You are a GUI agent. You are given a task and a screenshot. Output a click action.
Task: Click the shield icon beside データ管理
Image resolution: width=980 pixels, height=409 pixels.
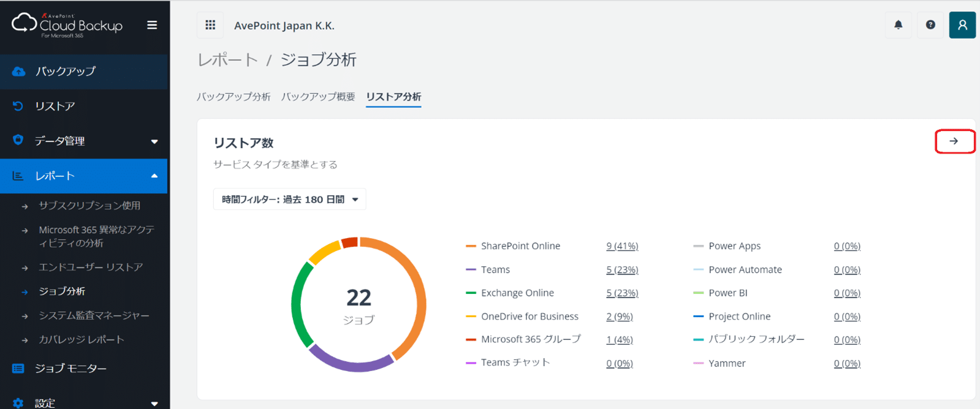coord(18,140)
